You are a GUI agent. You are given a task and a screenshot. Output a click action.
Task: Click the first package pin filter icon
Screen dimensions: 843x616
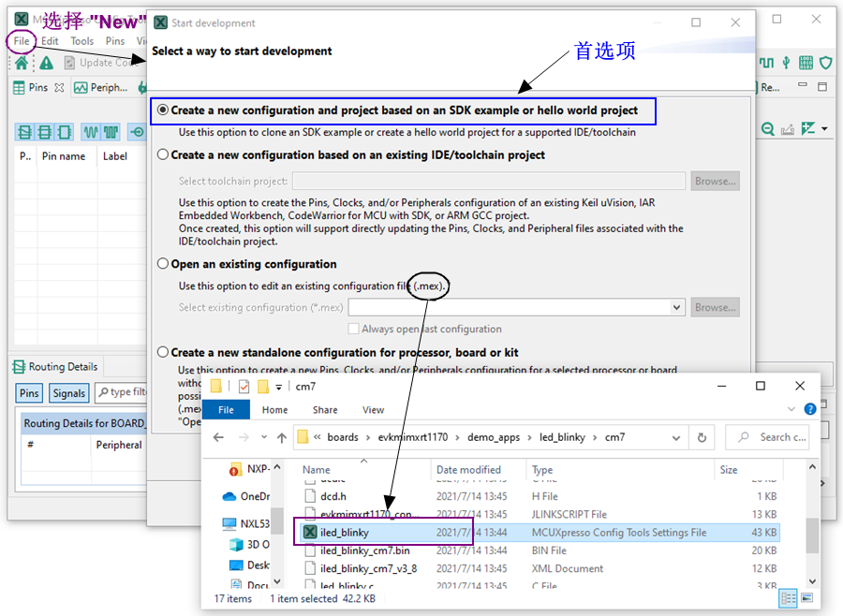point(24,132)
